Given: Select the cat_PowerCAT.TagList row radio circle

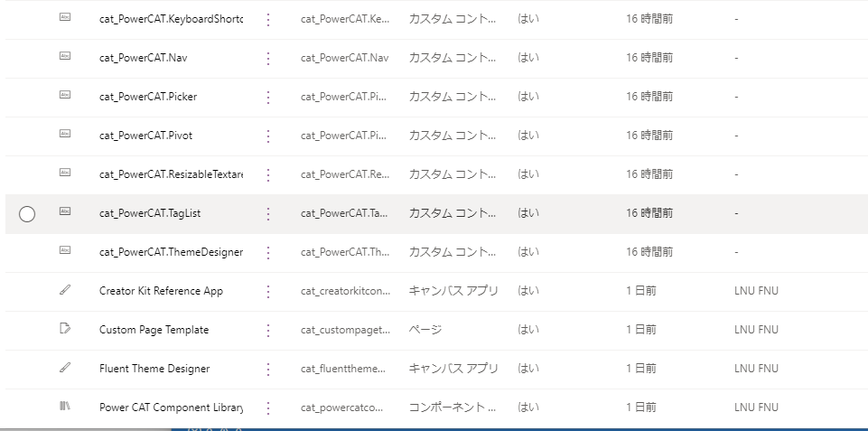Looking at the screenshot, I should [x=27, y=214].
